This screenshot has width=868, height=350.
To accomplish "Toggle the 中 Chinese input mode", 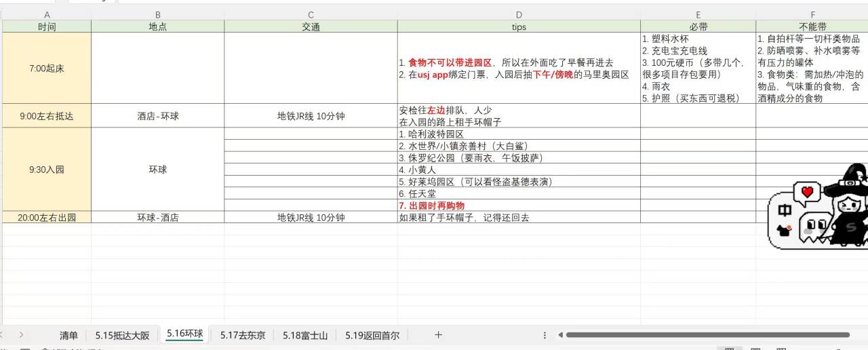I will click(785, 211).
